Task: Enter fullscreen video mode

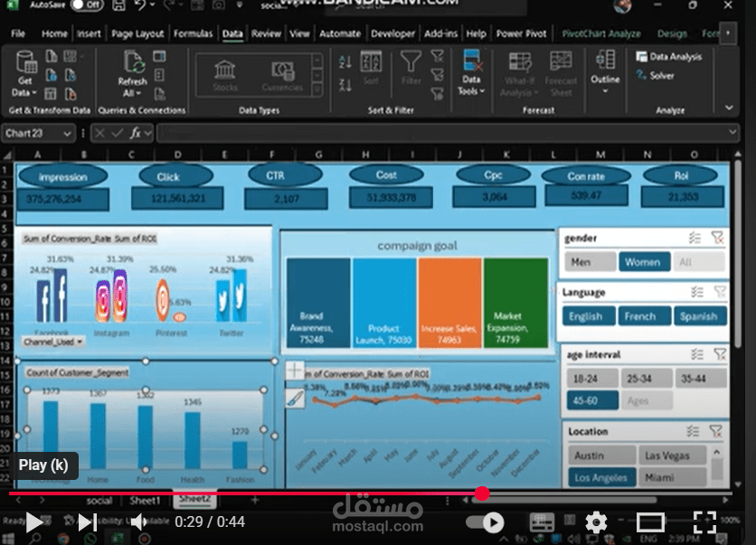Action: (x=704, y=522)
